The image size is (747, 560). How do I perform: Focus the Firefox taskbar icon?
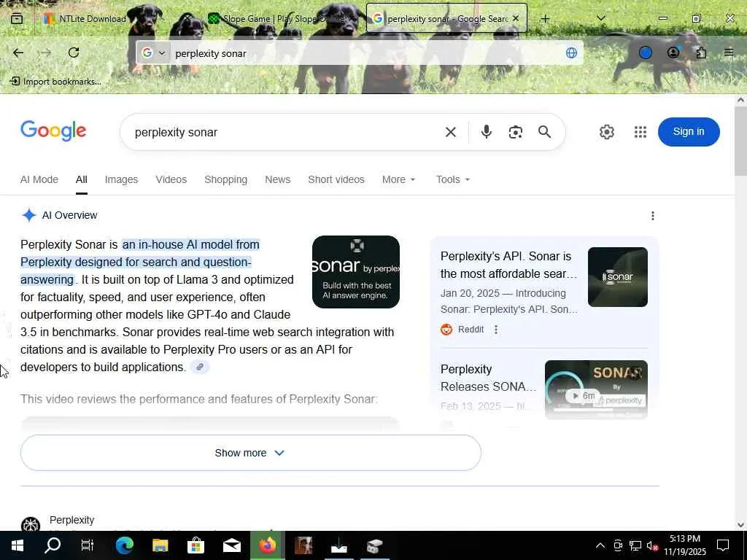click(x=267, y=545)
